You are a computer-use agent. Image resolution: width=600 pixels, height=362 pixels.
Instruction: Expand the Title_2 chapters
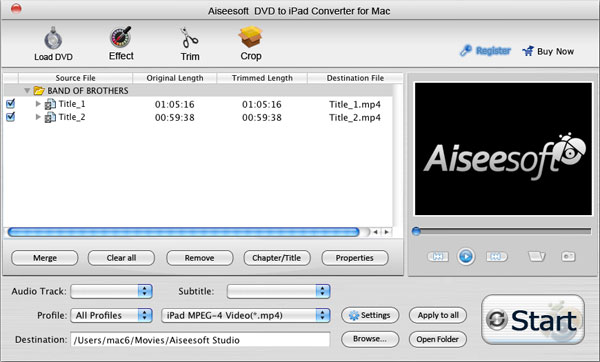tap(38, 117)
